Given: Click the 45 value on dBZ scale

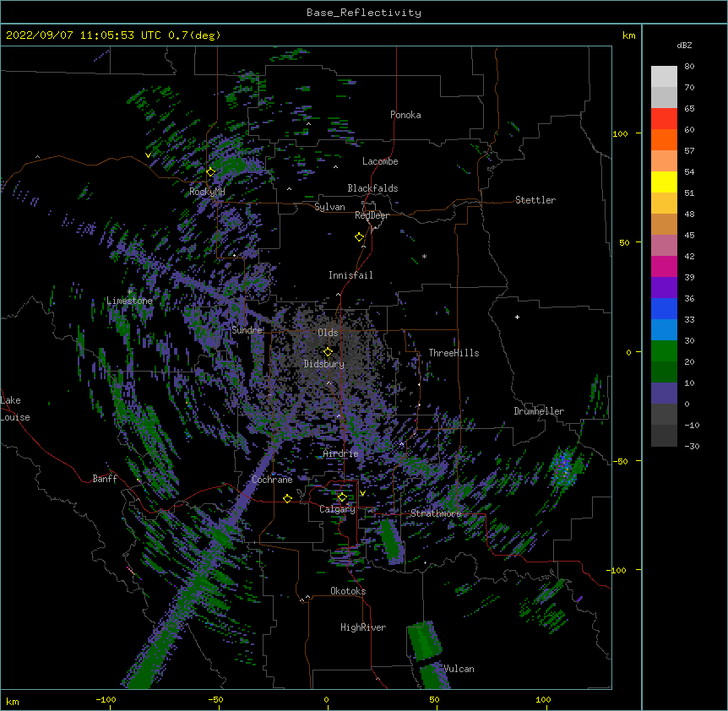Looking at the screenshot, I should [689, 236].
